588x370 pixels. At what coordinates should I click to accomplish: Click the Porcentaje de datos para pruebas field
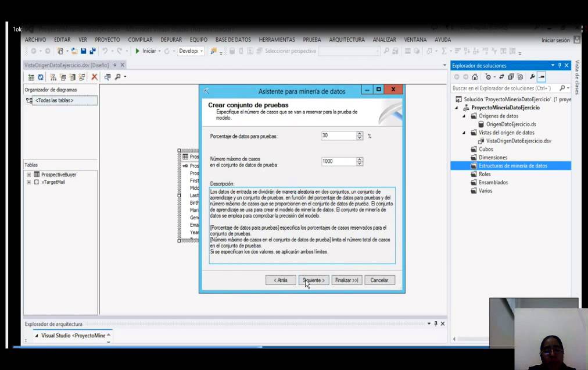[x=339, y=136]
